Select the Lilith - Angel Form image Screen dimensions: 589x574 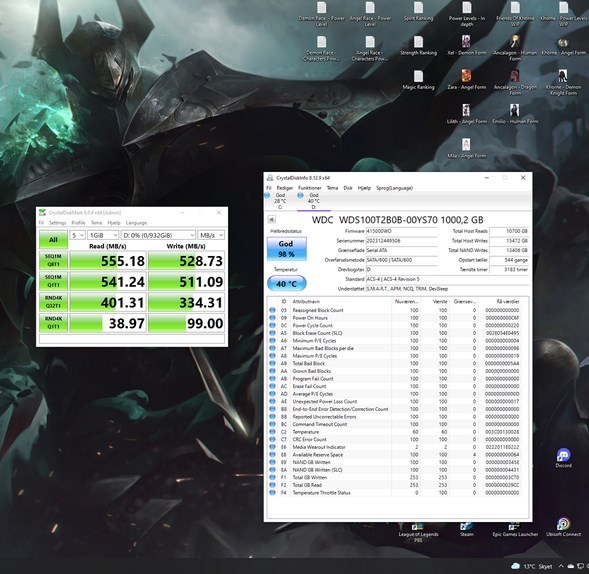tap(467, 114)
